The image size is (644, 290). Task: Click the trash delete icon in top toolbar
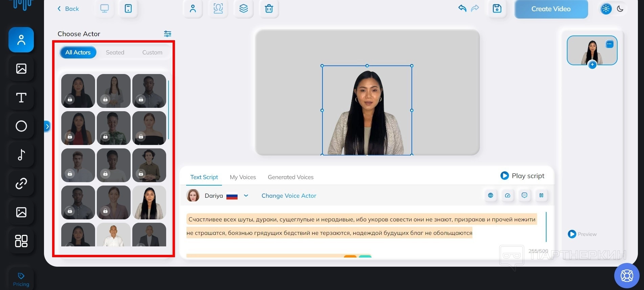[x=269, y=9]
